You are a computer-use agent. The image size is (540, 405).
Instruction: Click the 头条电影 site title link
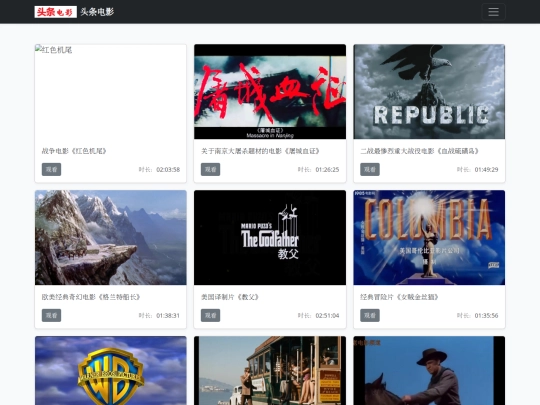(97, 12)
